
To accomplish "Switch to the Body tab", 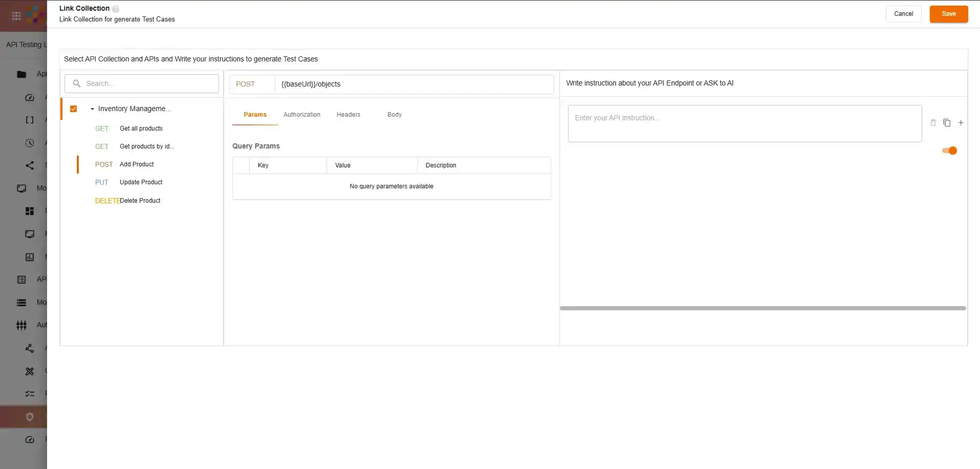I will point(394,115).
